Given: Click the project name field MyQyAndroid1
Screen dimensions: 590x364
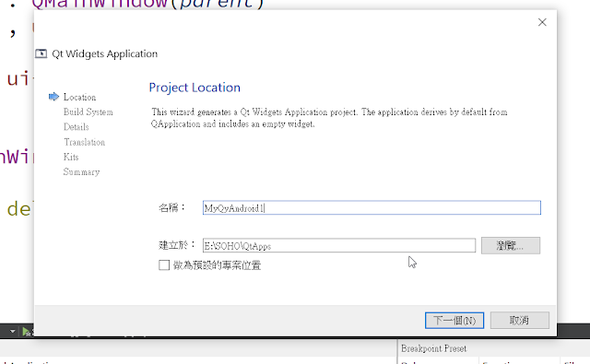Looking at the screenshot, I should (372, 208).
